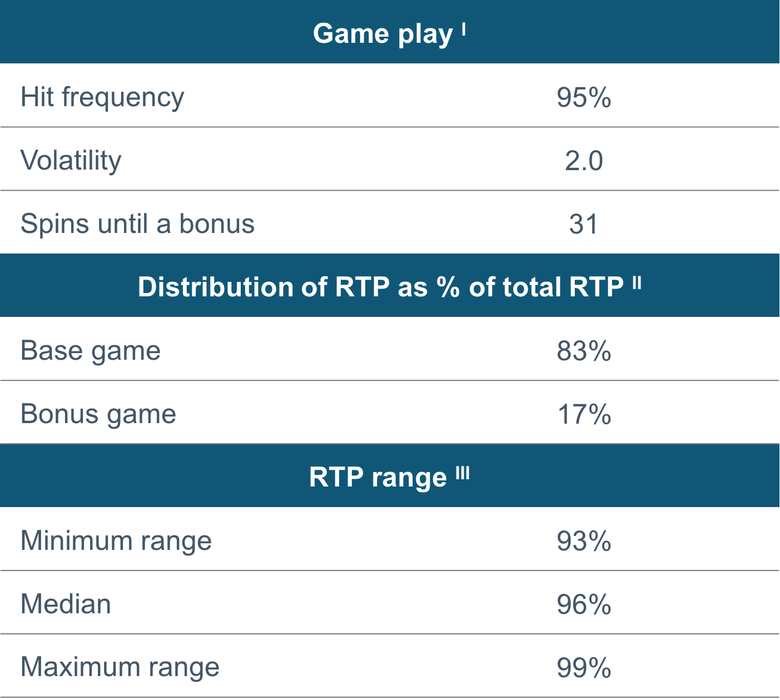Select the "Bonus game" row label
Viewport: 780px width, 700px height.
tap(98, 414)
